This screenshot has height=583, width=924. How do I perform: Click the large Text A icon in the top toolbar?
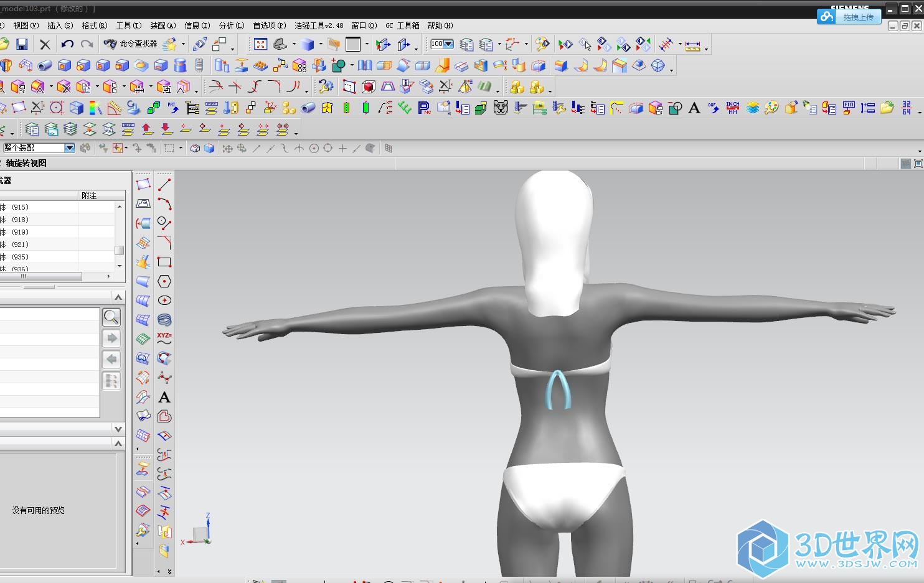[x=694, y=108]
